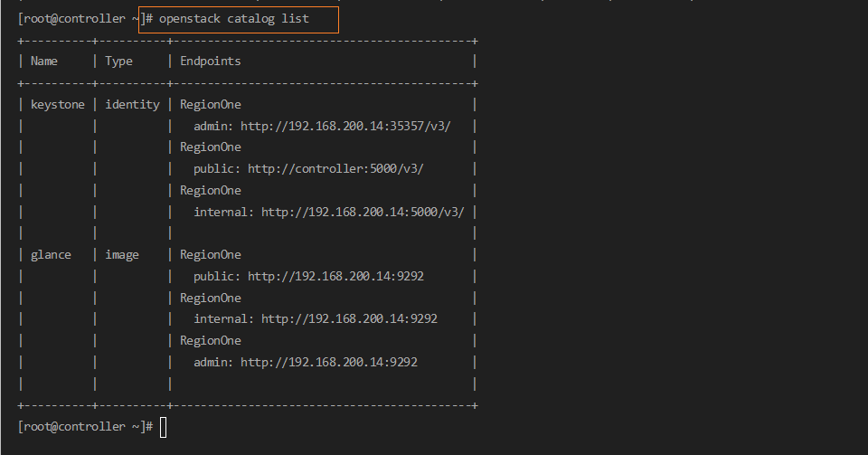Click the keystone internal endpoint URL
This screenshot has height=455, width=868.
click(x=362, y=212)
